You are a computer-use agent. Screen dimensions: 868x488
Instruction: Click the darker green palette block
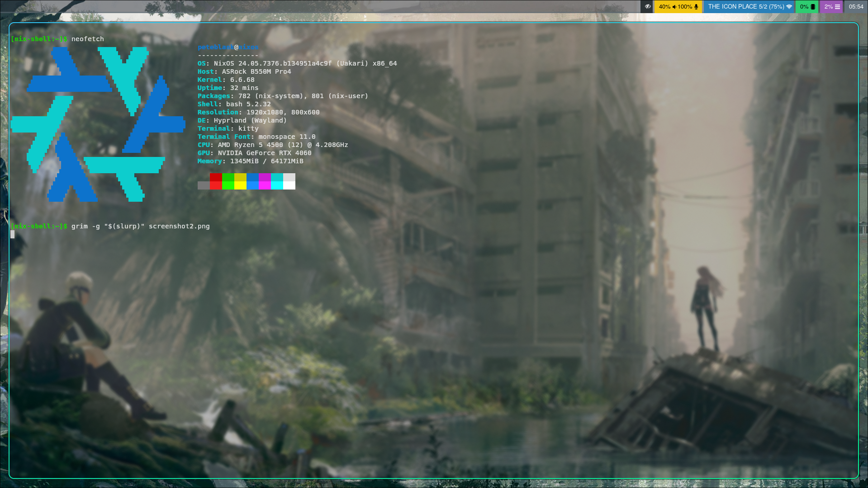point(228,177)
